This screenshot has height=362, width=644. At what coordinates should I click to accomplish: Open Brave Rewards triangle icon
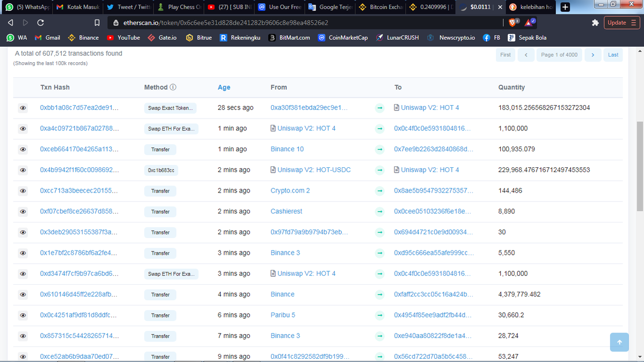(x=529, y=23)
